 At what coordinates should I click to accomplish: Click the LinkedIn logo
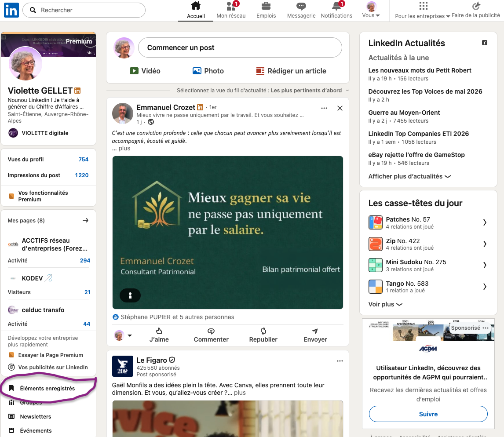click(x=11, y=10)
